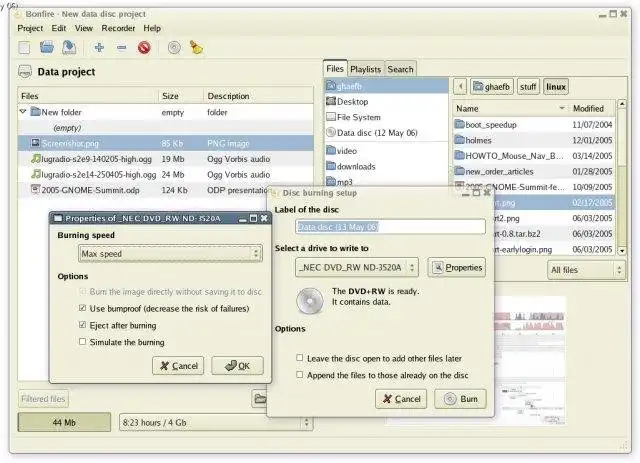Image resolution: width=640 pixels, height=463 pixels.
Task: Click the open project toolbar icon
Action: click(47, 47)
